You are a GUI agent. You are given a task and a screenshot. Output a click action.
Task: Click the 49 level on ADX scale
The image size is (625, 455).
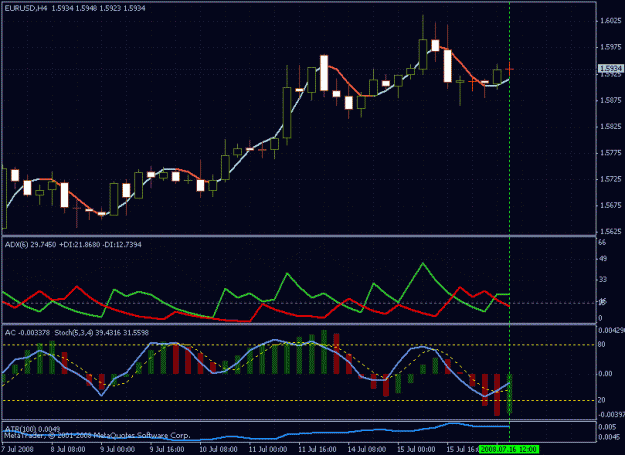[x=603, y=259]
